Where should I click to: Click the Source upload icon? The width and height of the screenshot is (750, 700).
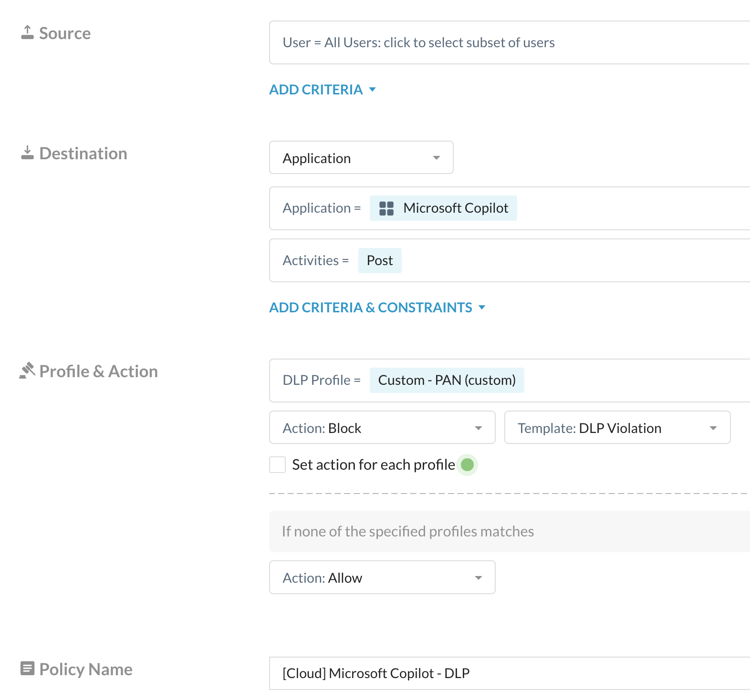[x=27, y=32]
